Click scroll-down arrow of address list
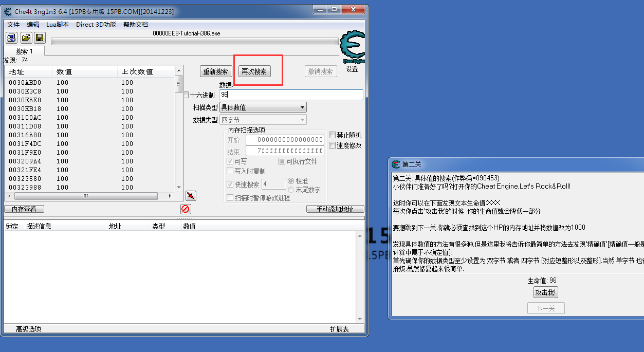 tap(179, 188)
